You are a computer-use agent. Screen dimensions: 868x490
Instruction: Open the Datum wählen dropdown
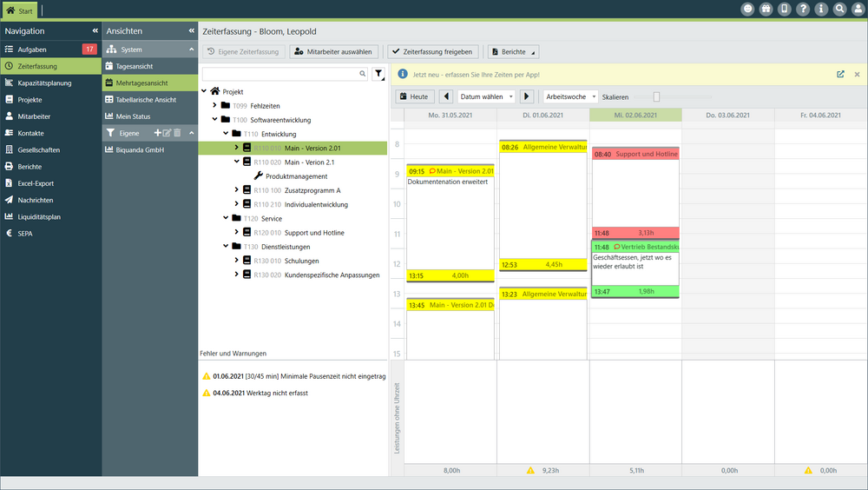pyautogui.click(x=486, y=96)
